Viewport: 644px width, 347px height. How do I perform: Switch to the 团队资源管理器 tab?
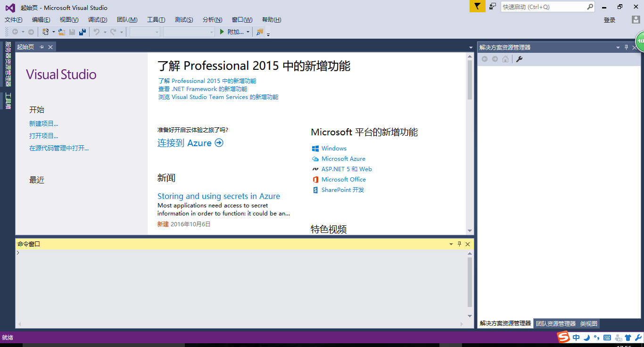coord(556,323)
